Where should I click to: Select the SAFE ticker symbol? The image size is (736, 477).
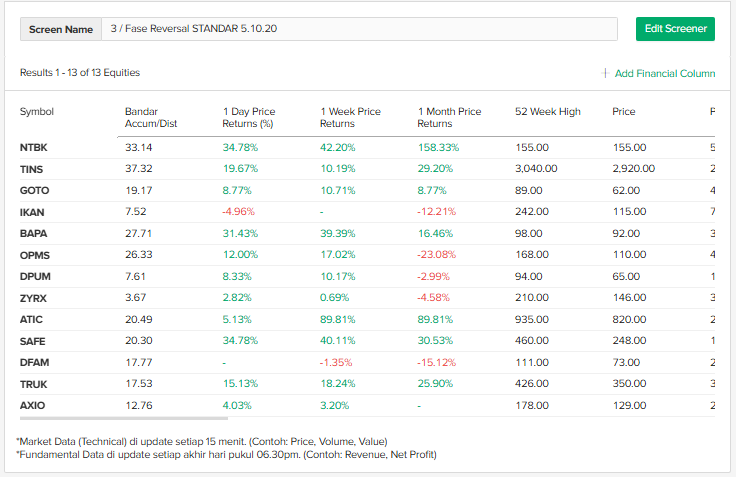pos(32,341)
